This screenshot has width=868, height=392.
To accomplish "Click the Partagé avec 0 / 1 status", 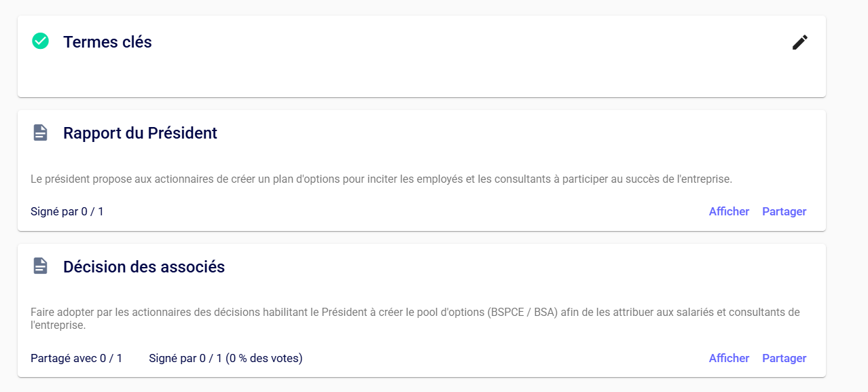I will tap(76, 358).
